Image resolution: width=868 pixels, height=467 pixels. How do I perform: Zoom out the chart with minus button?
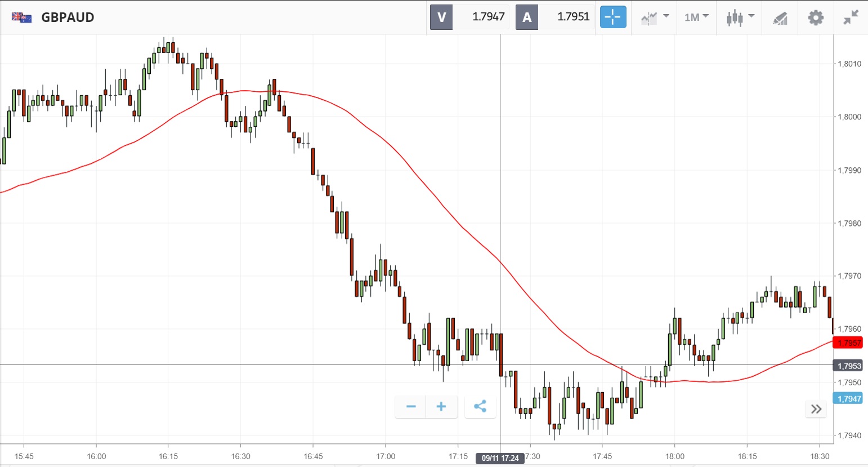411,407
